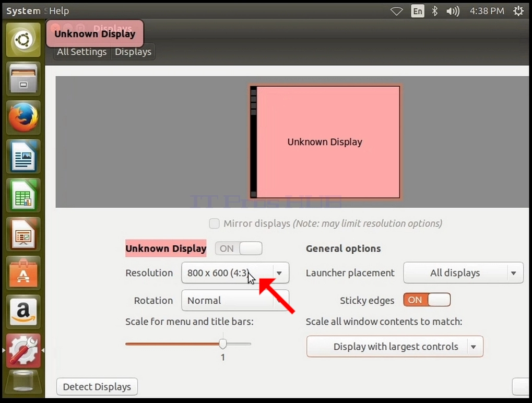The height and width of the screenshot is (403, 532).
Task: Enable the Mirror displays checkbox
Action: click(214, 223)
